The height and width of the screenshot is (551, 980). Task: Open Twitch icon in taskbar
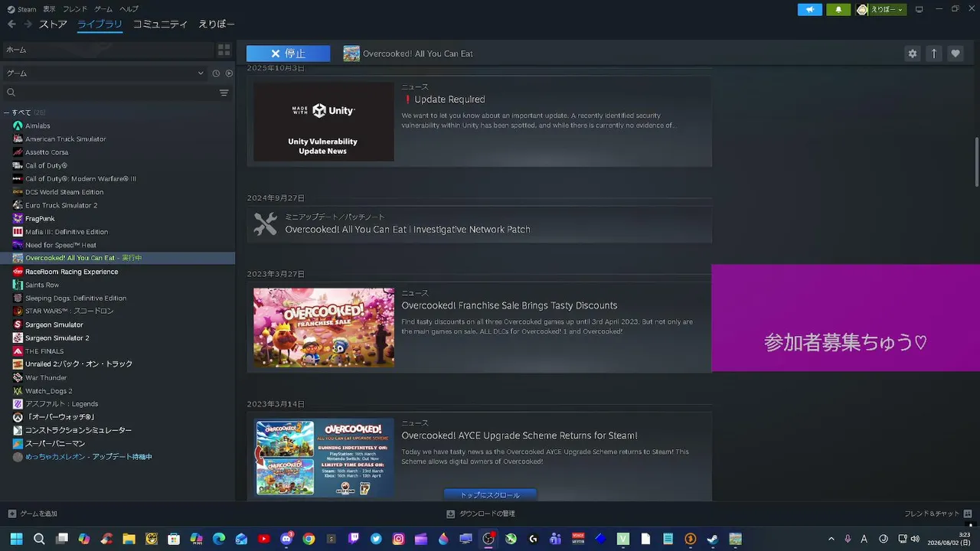pos(354,539)
